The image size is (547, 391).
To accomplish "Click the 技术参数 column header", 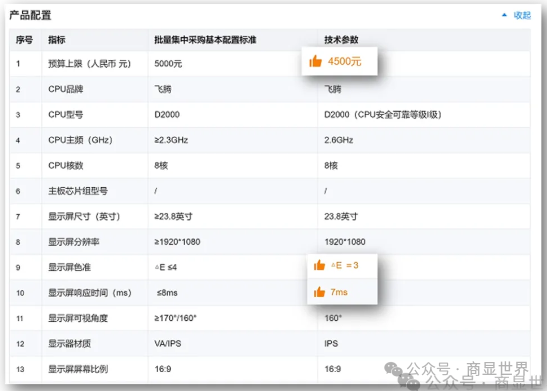I will click(341, 40).
